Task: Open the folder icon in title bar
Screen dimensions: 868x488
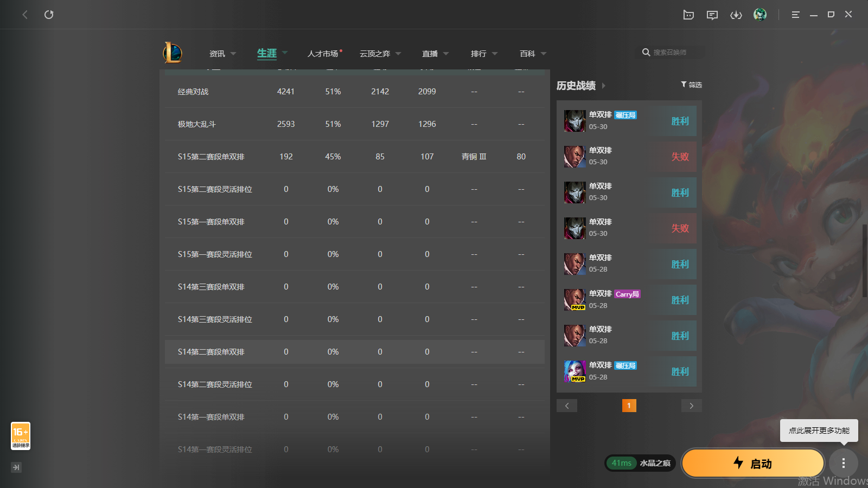Action: (688, 15)
